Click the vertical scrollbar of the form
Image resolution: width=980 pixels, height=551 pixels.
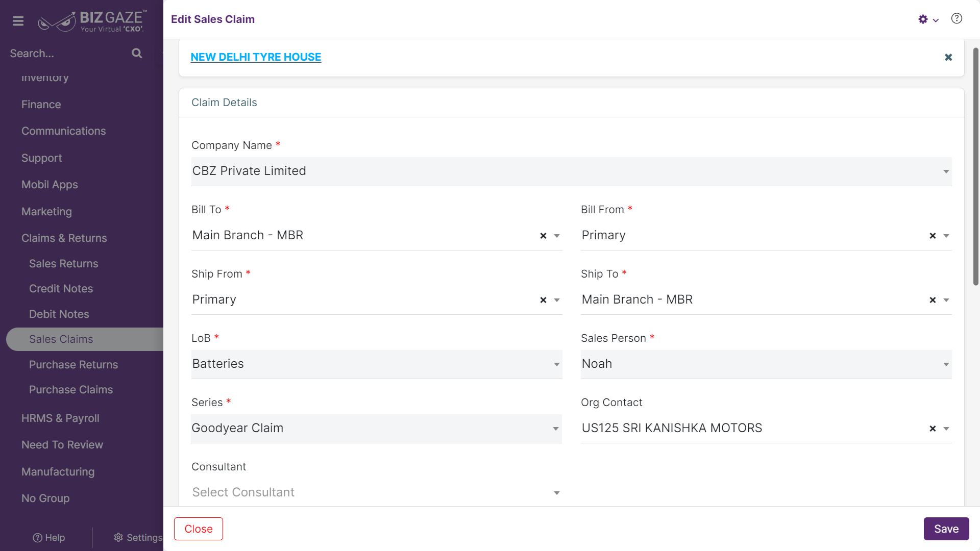click(x=975, y=167)
